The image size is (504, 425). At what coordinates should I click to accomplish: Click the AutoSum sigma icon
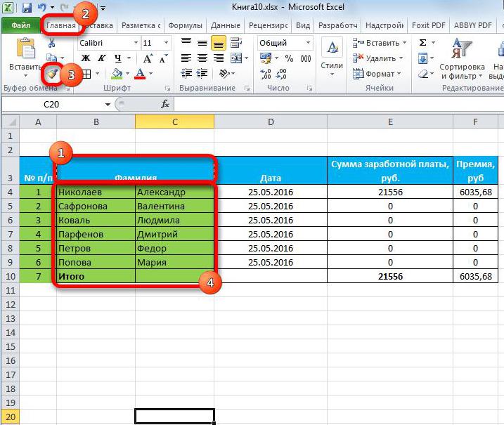423,42
